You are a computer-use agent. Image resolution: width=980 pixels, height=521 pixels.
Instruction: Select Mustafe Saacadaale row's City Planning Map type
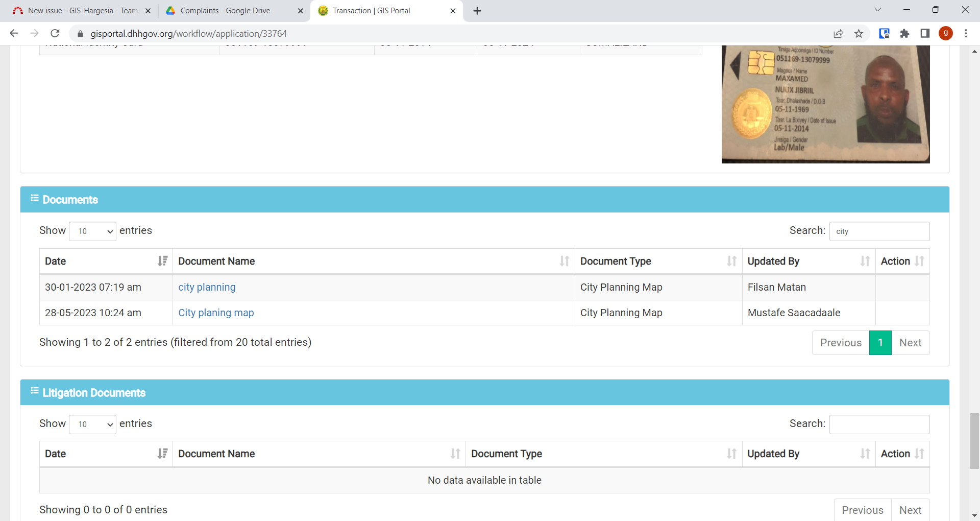point(658,313)
